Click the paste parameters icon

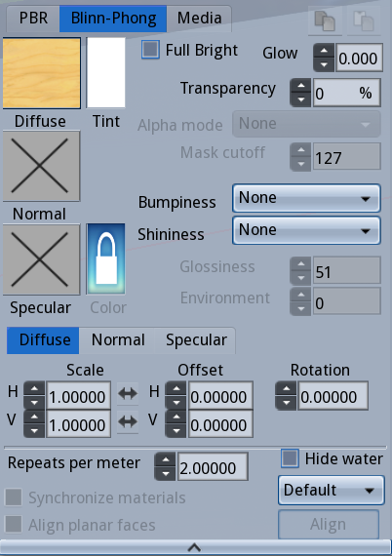click(x=364, y=20)
